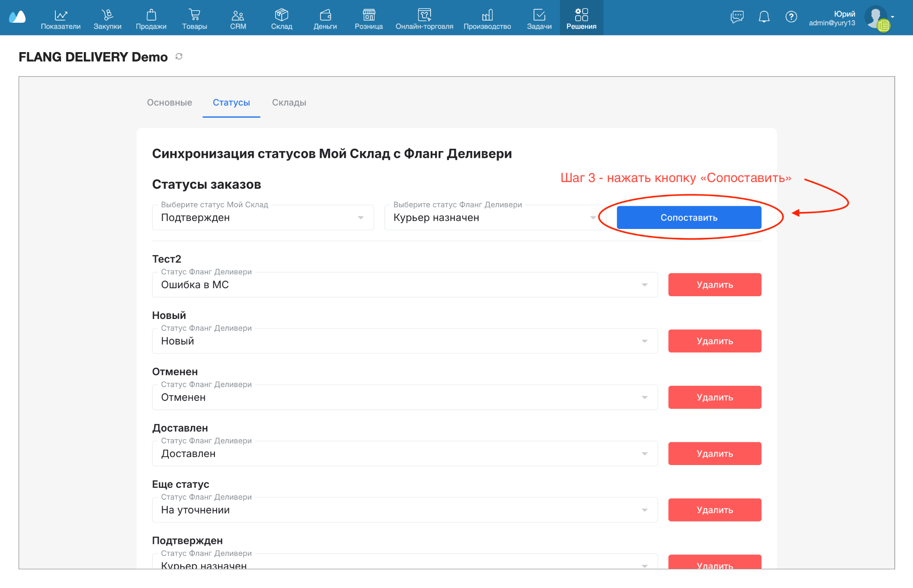Click the Юрий account name
The width and height of the screenshot is (913, 588).
[844, 14]
